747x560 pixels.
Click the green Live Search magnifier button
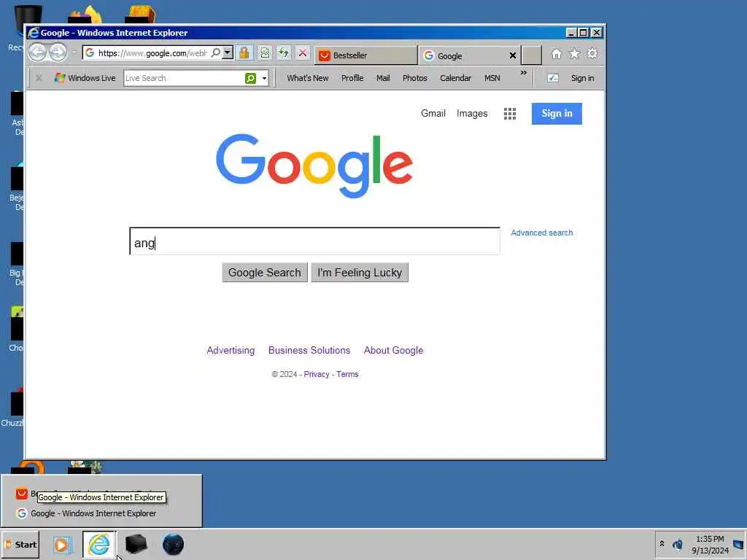[251, 78]
